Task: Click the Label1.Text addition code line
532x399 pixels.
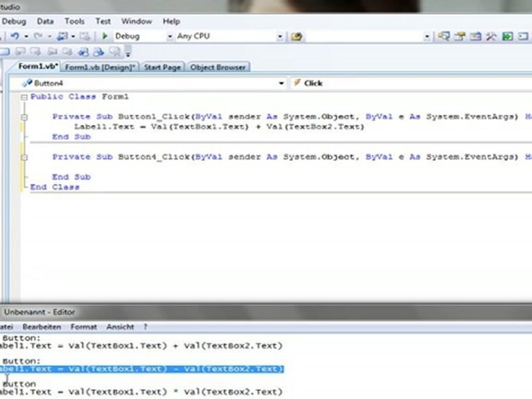Action: tap(219, 127)
